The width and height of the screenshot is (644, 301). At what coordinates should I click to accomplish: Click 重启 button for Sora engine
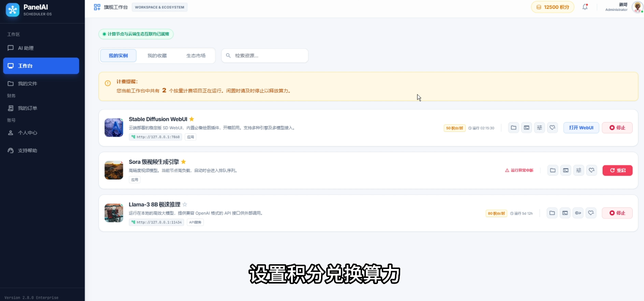[x=617, y=171]
